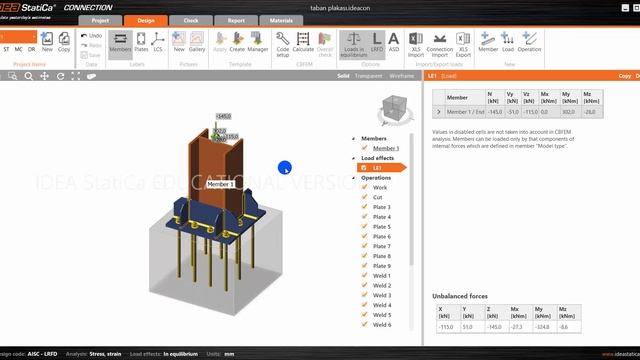Click the XLS Import icon
This screenshot has height=360, width=640.
416,45
